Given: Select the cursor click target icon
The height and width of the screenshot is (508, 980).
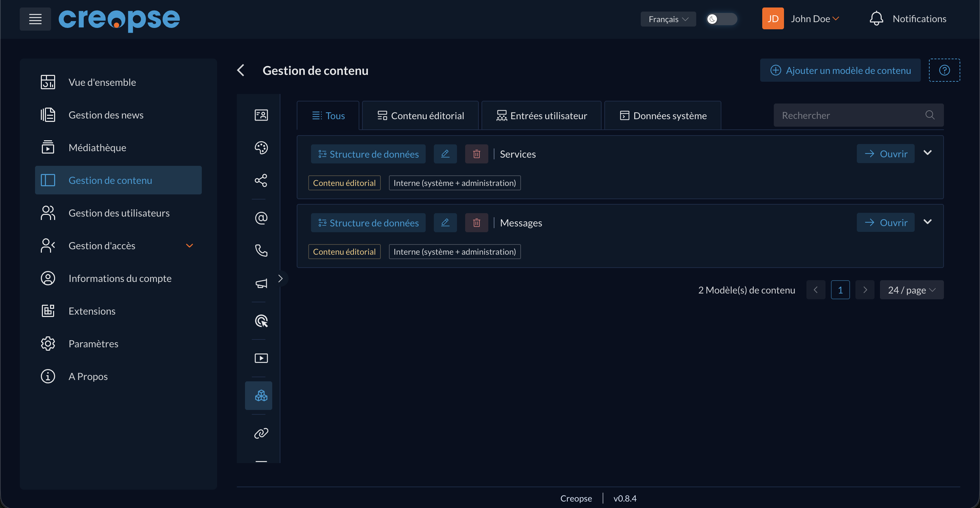Looking at the screenshot, I should [x=261, y=321].
